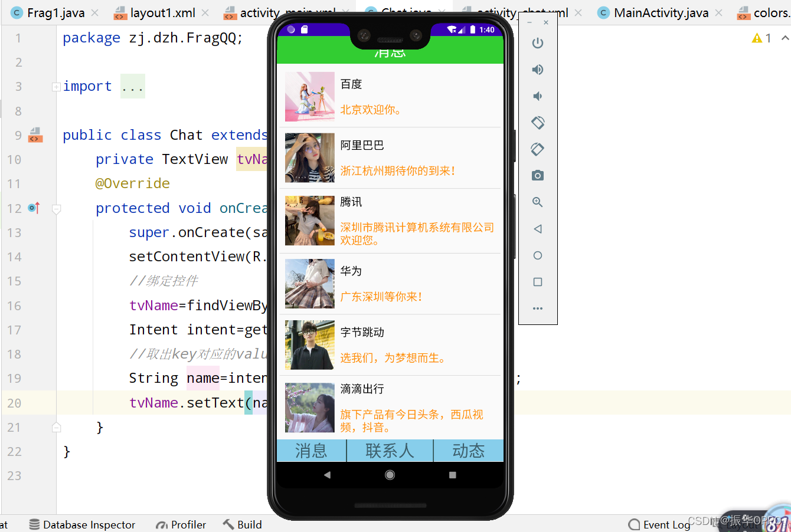Viewport: 791px width, 532px height.
Task: Click the emulator toolbar Home circle
Action: (x=537, y=255)
